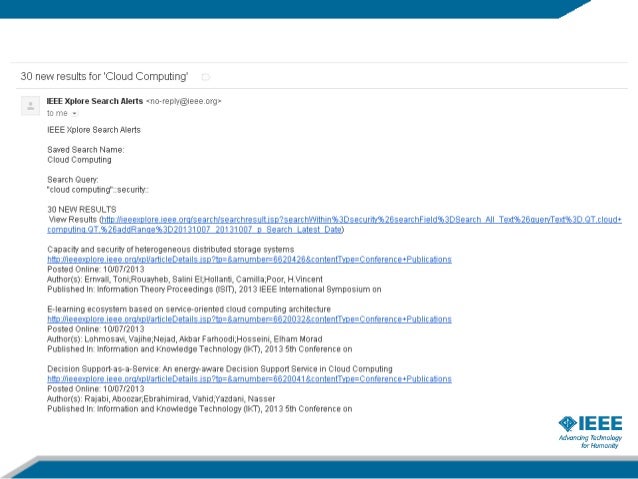Click the authors line starting with Lohmosavi, Vajihe
Viewport: 638px width, 479px height.
(x=185, y=339)
